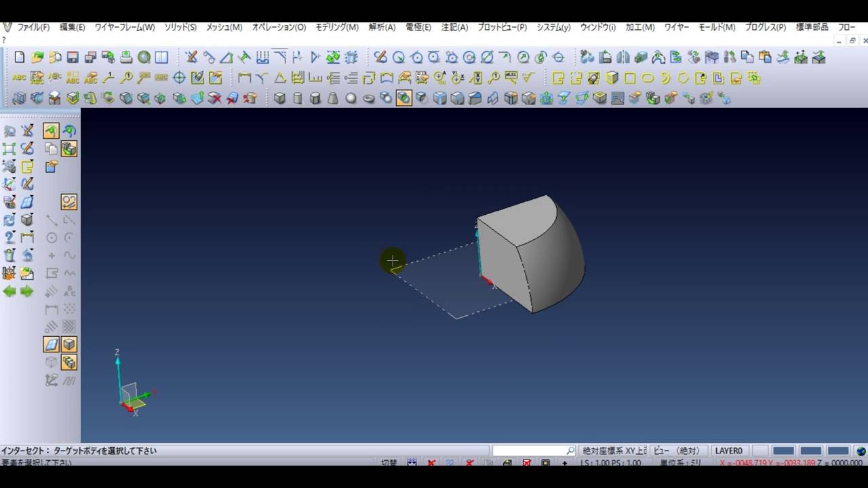Screen dimensions: 868x488
Task: Click the magnifier icon beside the status search field
Action: [x=570, y=451]
